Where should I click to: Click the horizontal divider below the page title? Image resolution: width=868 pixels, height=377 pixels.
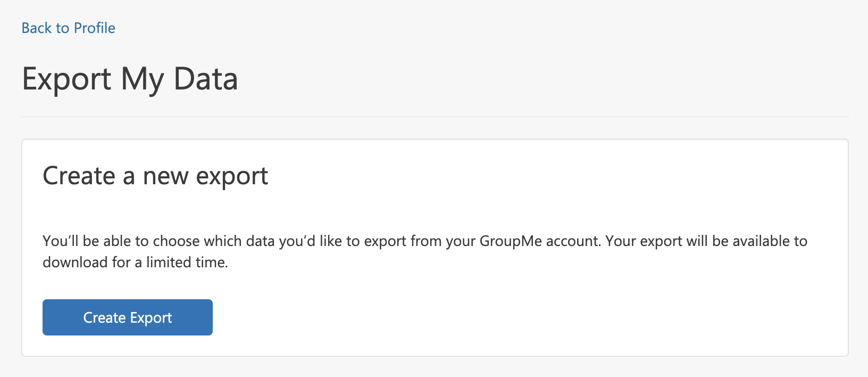435,116
